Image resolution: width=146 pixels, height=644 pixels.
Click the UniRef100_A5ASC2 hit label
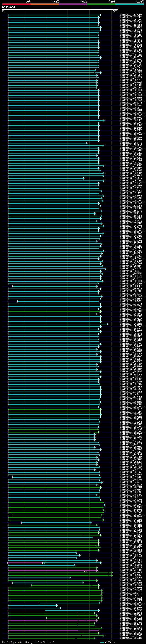(x=131, y=42)
